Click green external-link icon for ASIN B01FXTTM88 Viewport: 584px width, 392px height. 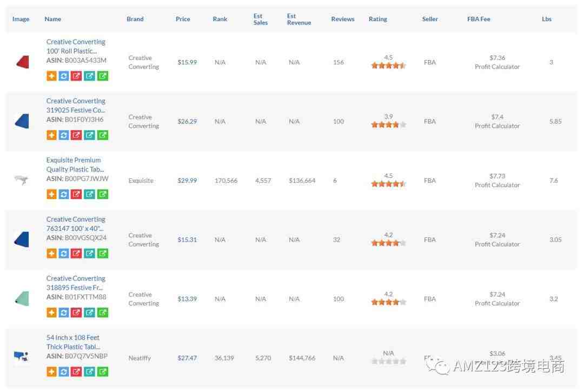click(103, 313)
